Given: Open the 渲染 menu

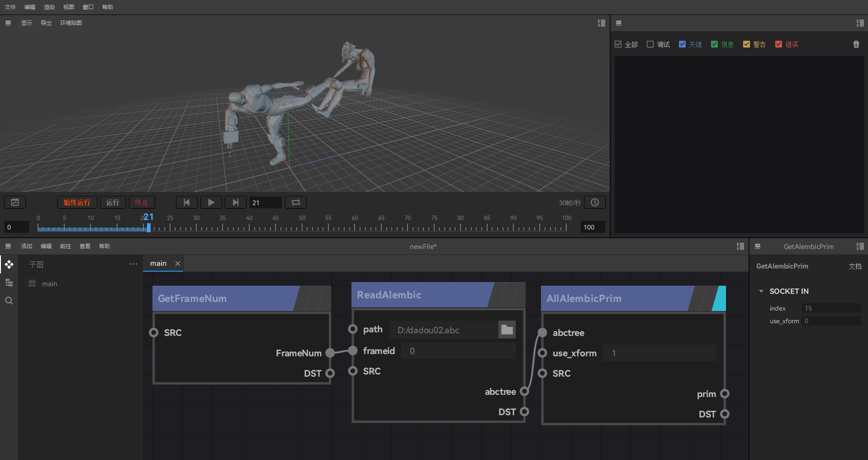Looking at the screenshot, I should [49, 7].
